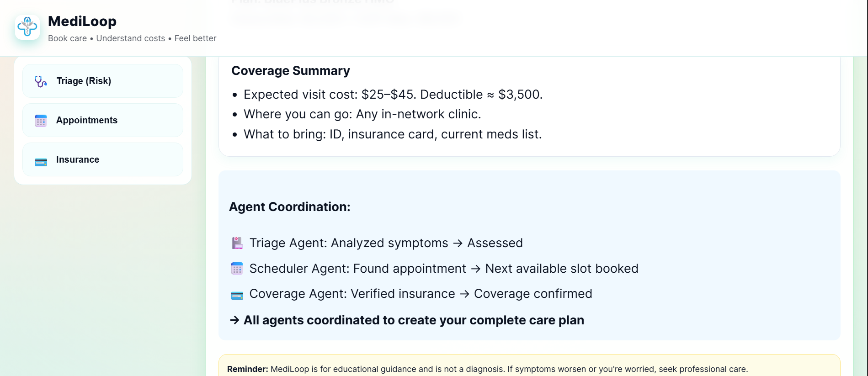Click the Reminder disclaimer note
Viewport: 868px width, 376px height.
[x=487, y=369]
